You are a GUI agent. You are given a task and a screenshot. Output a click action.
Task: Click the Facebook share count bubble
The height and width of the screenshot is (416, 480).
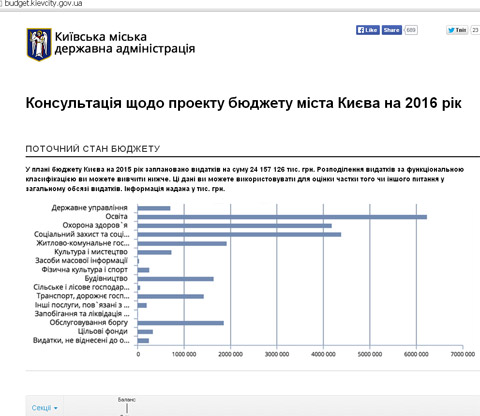pos(411,30)
